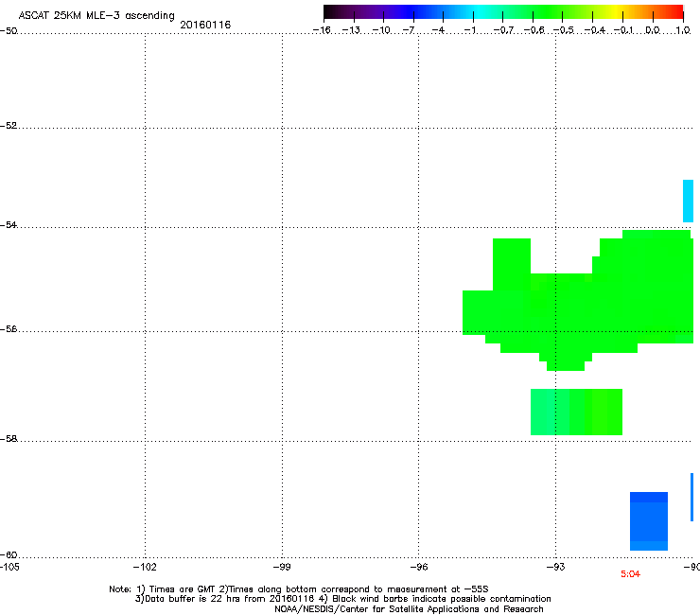
Task: Click the longitude label -105
Action: click(x=9, y=567)
